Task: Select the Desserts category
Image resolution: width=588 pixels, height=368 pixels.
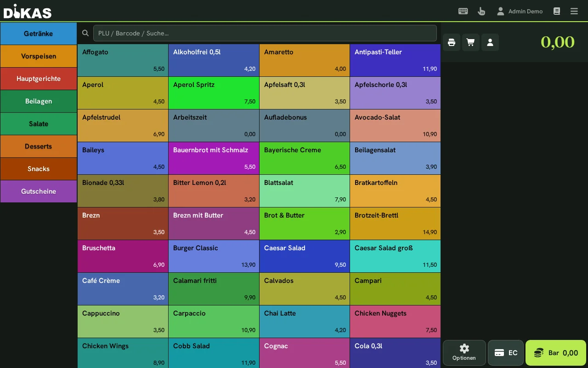Action: pyautogui.click(x=39, y=146)
